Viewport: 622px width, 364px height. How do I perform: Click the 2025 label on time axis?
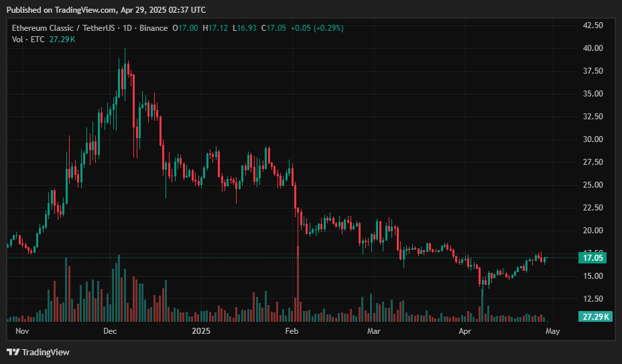pos(201,331)
